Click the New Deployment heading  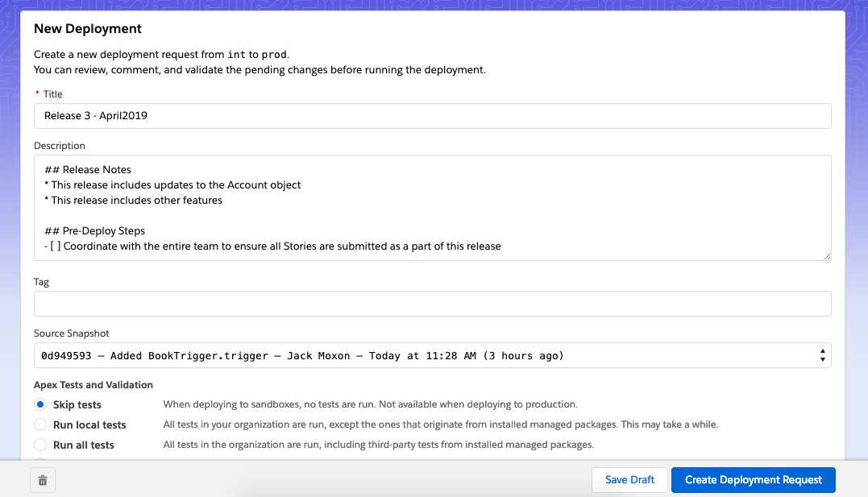87,28
